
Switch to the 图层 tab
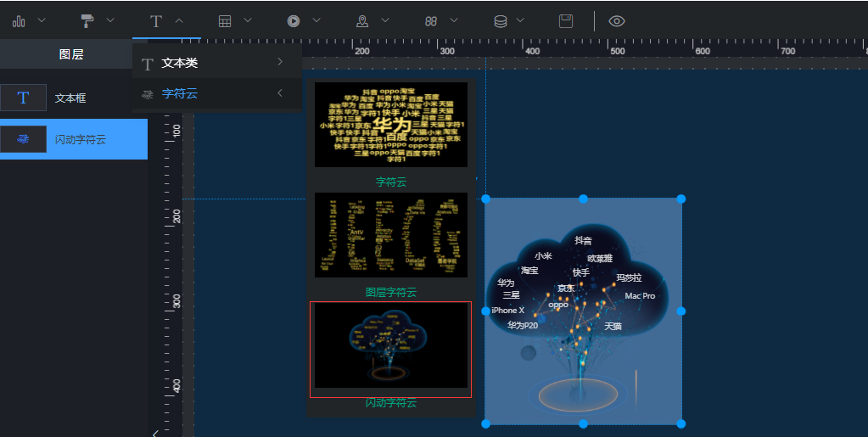coord(71,54)
